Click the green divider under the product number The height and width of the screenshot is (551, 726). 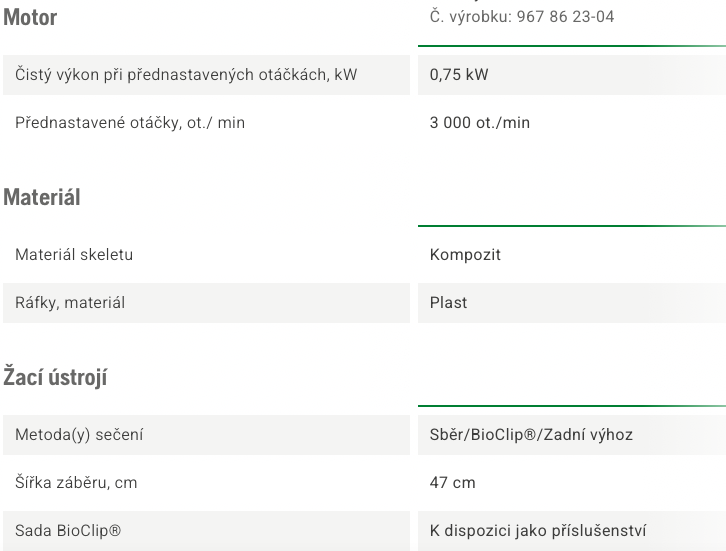[x=572, y=46]
